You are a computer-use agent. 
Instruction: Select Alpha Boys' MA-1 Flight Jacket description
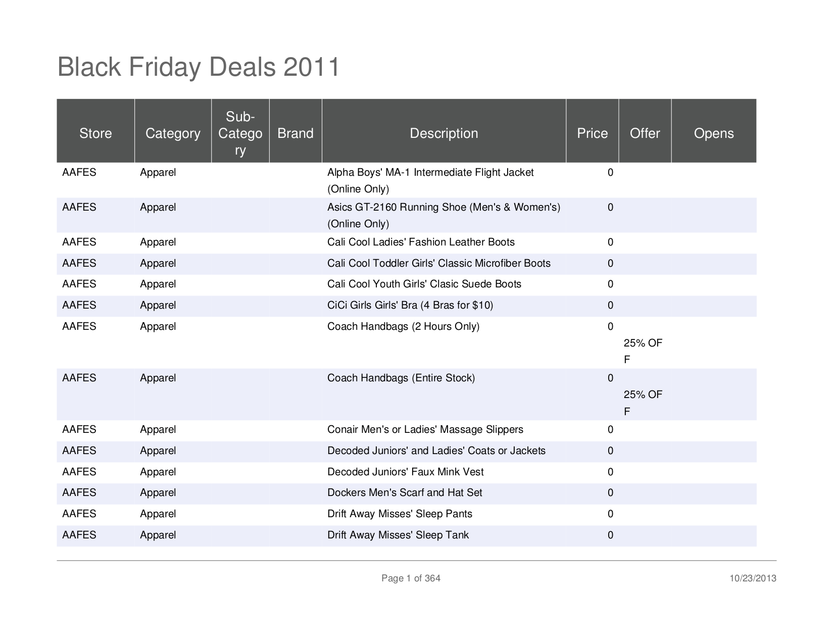[430, 173]
